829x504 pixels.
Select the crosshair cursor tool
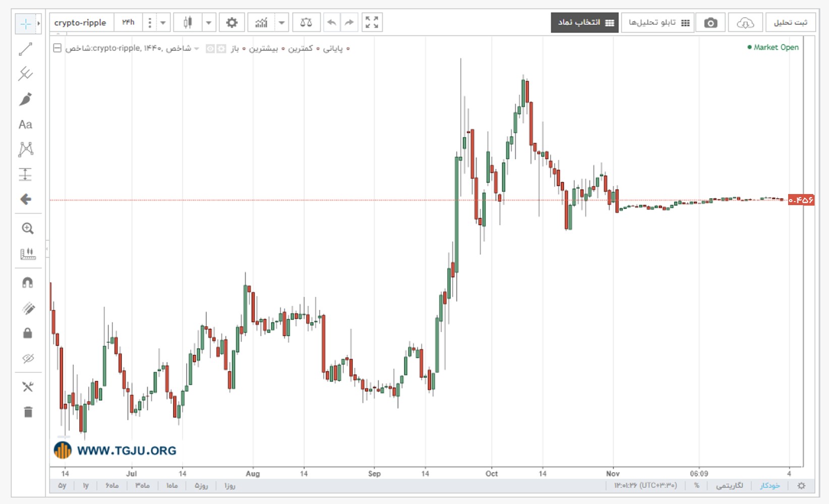pyautogui.click(x=25, y=24)
